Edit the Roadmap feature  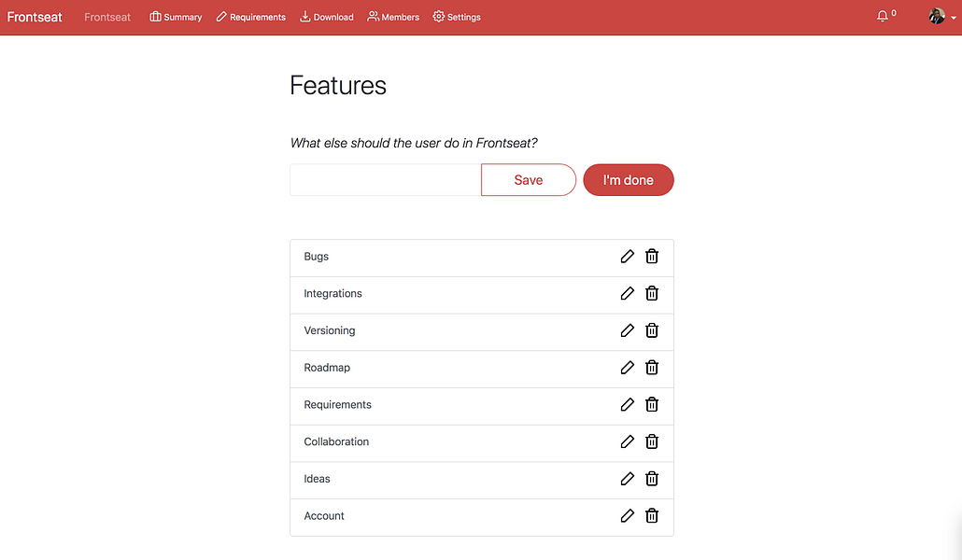627,368
